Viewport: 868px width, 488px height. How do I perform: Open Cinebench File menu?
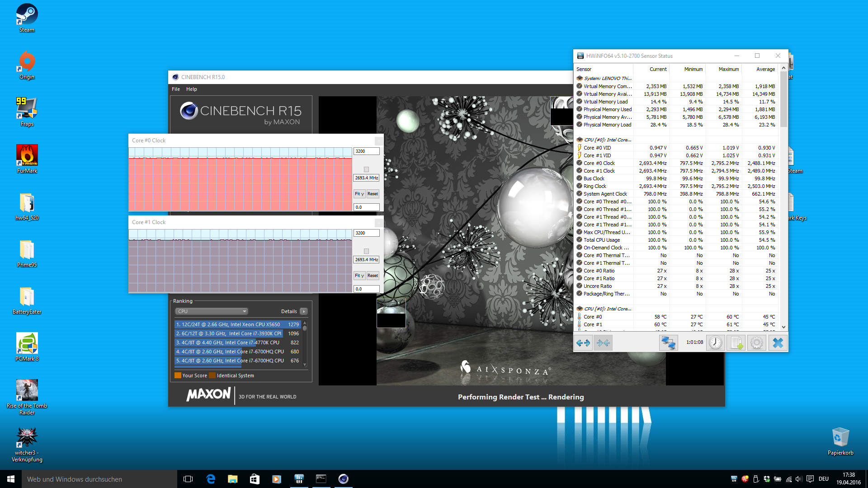click(176, 89)
